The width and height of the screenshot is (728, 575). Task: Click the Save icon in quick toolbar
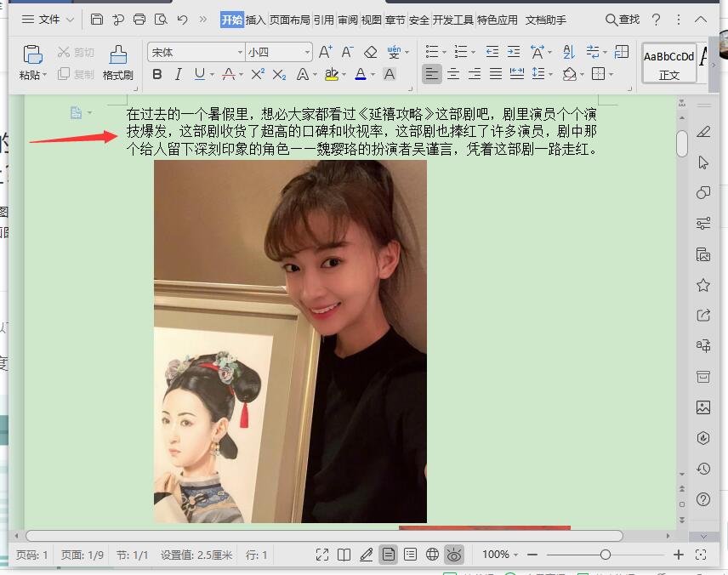click(97, 20)
